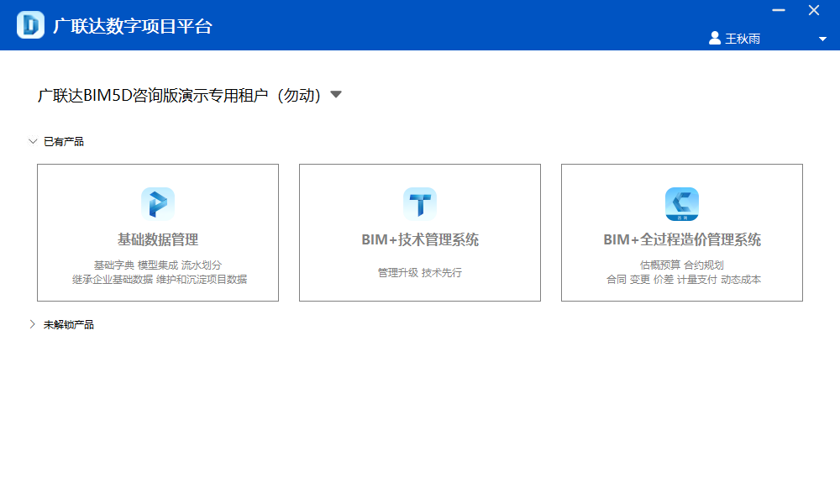Click the user name 王秋雨
The height and width of the screenshot is (504, 840).
(x=743, y=39)
